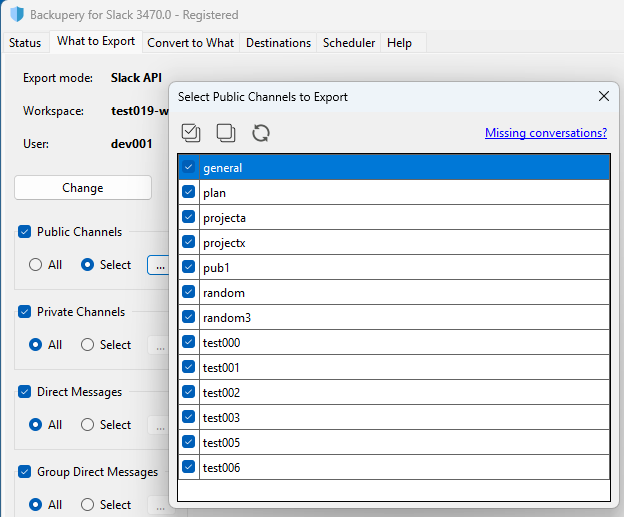The width and height of the screenshot is (624, 517).
Task: Toggle the projectx channel checkbox
Action: coord(189,243)
